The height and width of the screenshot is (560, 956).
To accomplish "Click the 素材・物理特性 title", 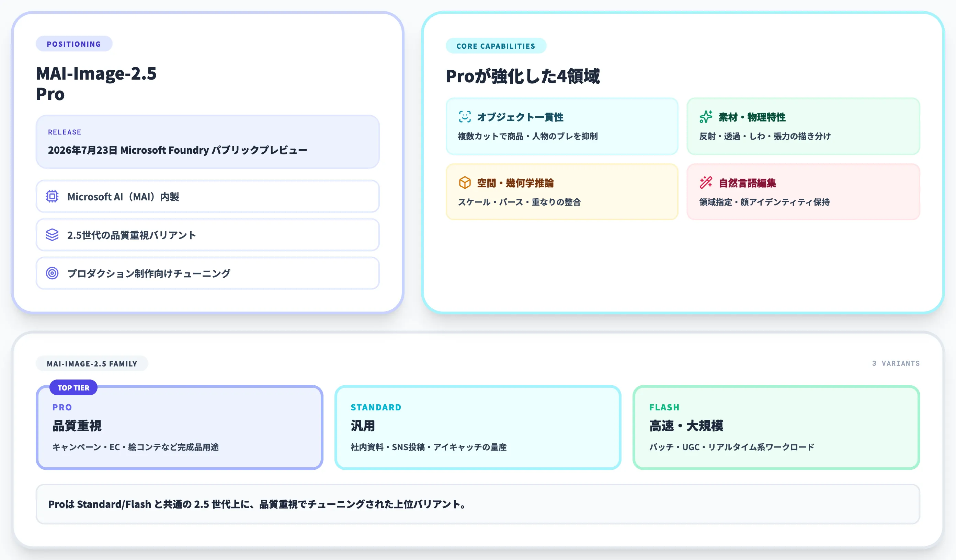I will click(752, 117).
